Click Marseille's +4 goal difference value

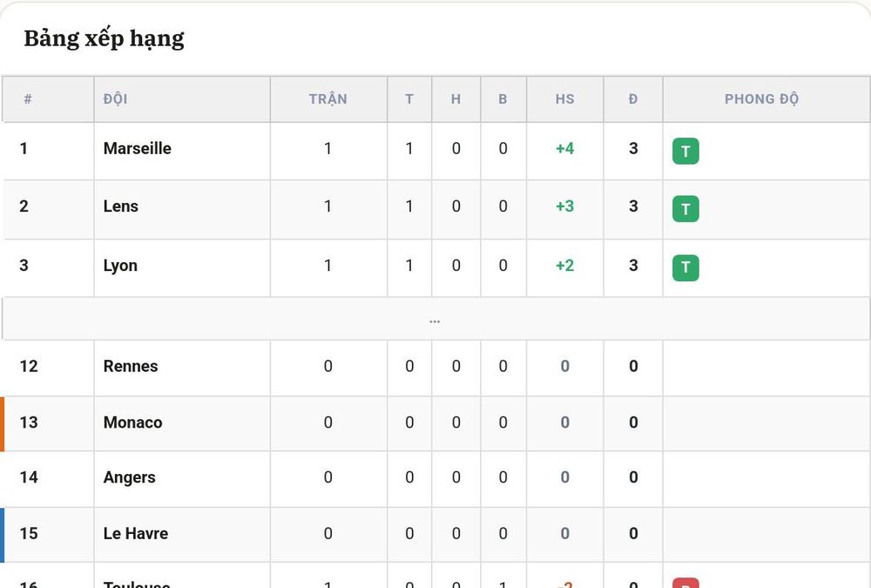[x=565, y=148]
